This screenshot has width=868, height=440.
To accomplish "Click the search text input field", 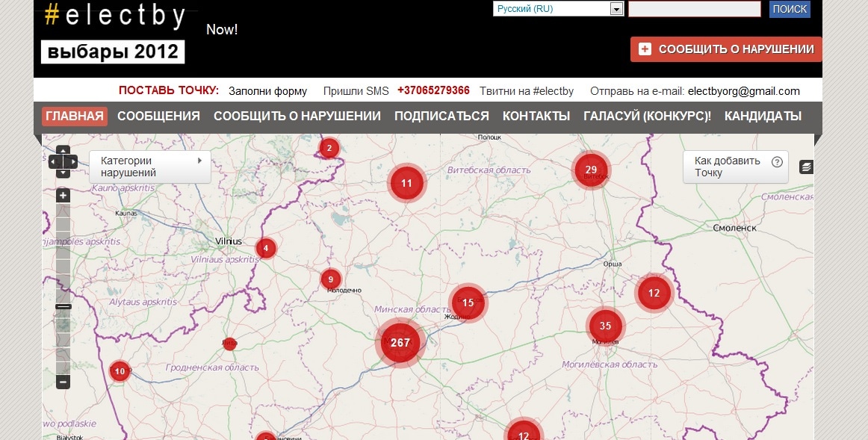I will point(694,9).
